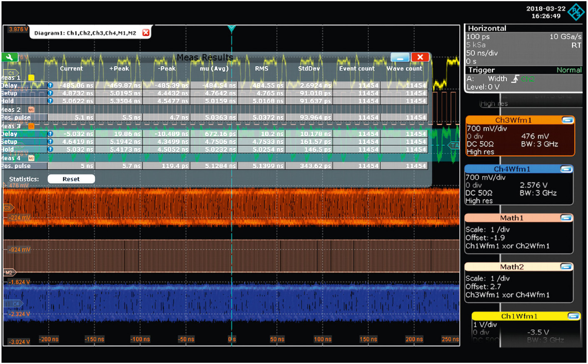Click help icon beside Meas 1 Delay
The width and height of the screenshot is (588, 364).
coord(50,85)
